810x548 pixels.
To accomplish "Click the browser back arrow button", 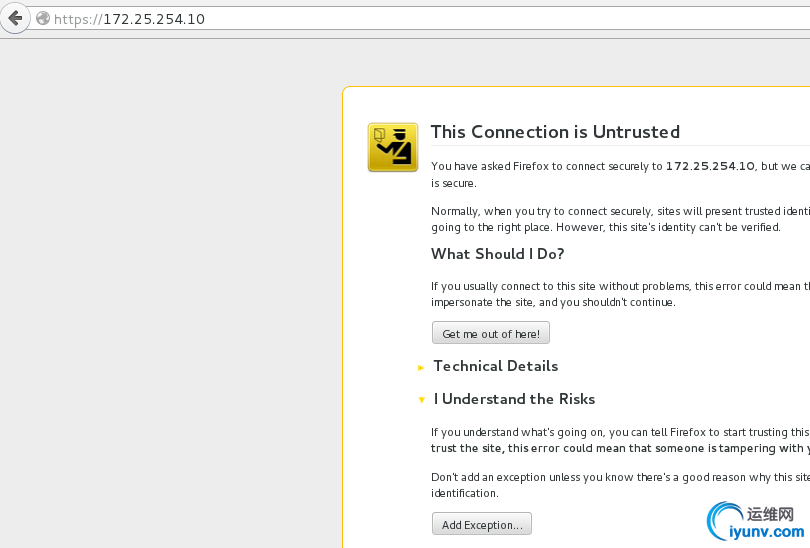I will [x=15, y=19].
